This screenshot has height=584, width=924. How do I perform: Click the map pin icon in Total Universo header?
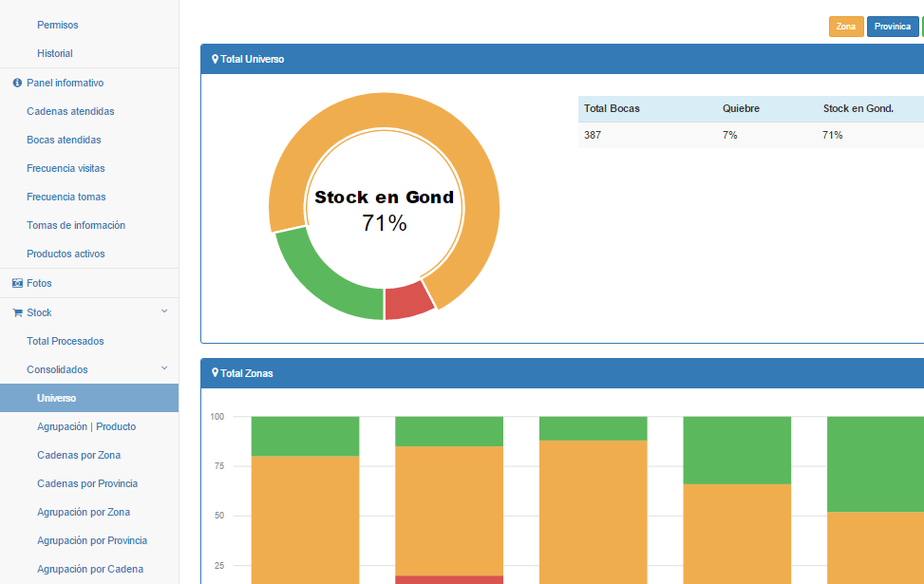[215, 59]
